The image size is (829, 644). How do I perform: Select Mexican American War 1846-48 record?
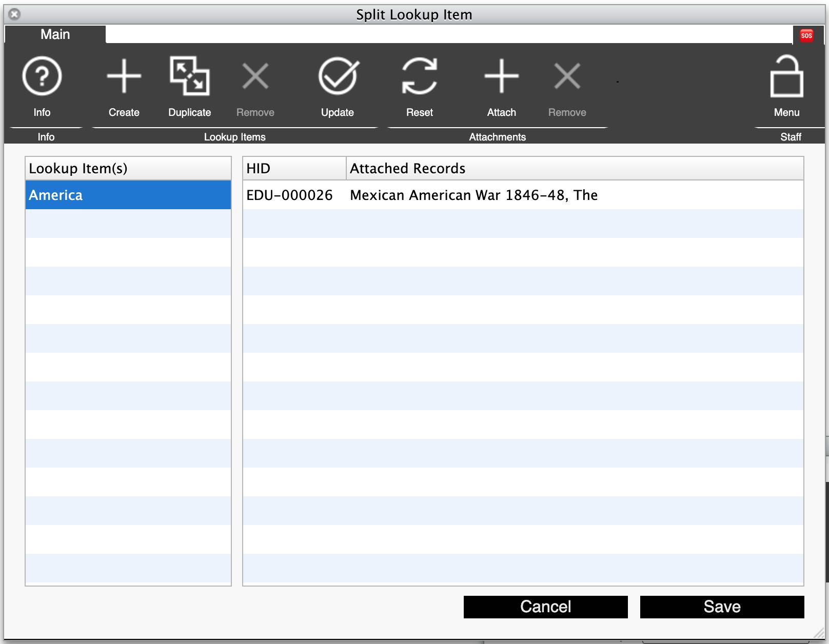point(473,195)
